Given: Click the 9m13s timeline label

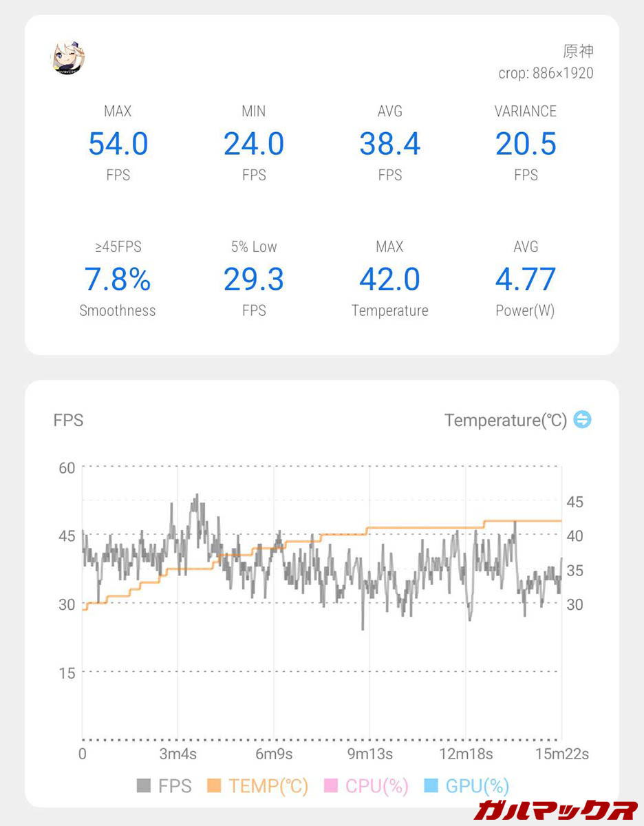Looking at the screenshot, I should click(x=370, y=754).
